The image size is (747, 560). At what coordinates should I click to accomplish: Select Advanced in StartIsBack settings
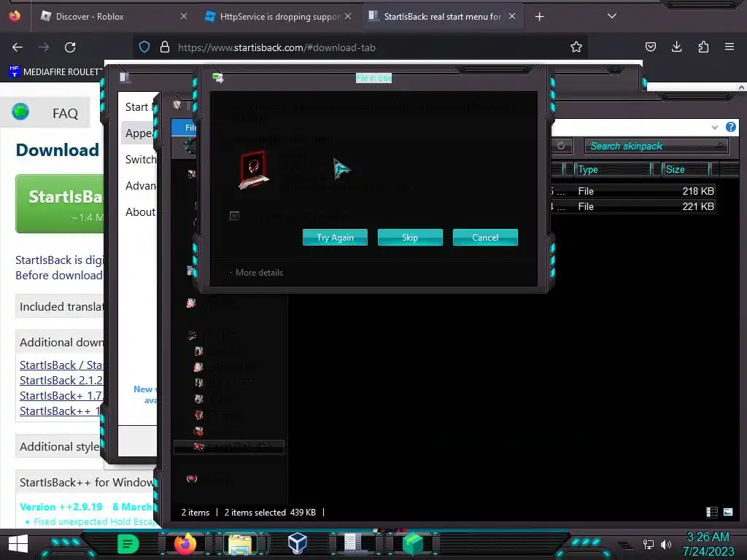click(139, 186)
